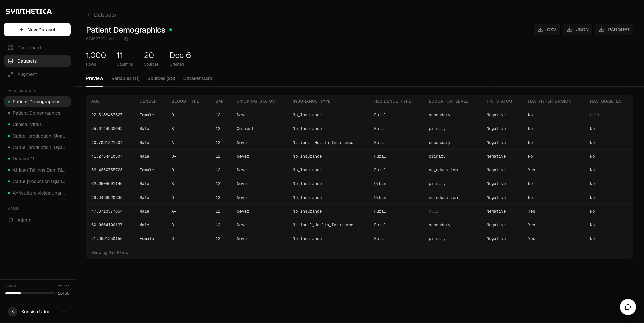Screen dimensions: 644x323
Task: Click the Showing first 10 rows text
Action: [x=111, y=253]
